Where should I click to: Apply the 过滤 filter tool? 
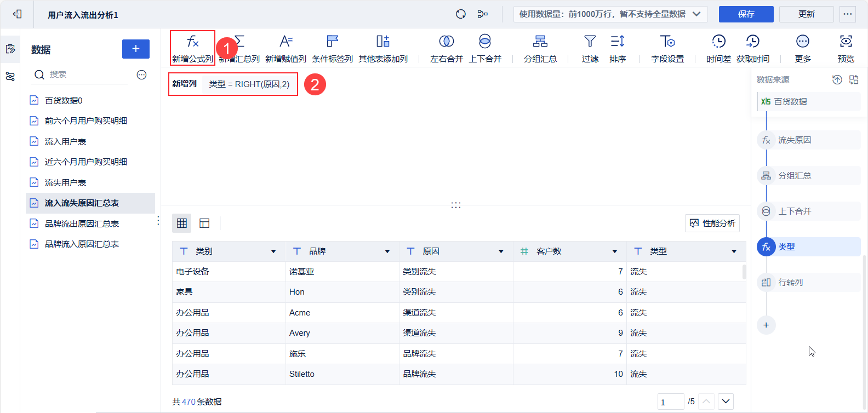tap(590, 48)
